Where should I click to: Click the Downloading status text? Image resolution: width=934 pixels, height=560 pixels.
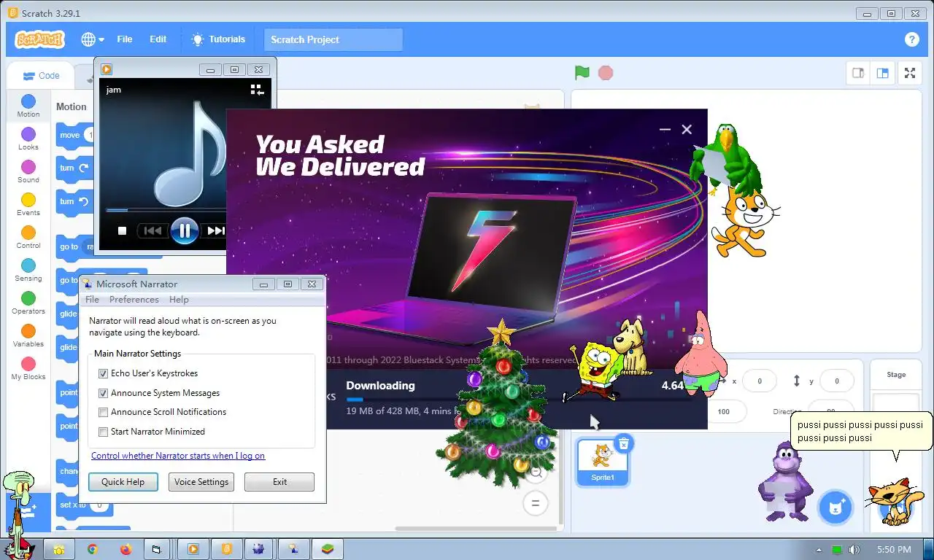380,386
